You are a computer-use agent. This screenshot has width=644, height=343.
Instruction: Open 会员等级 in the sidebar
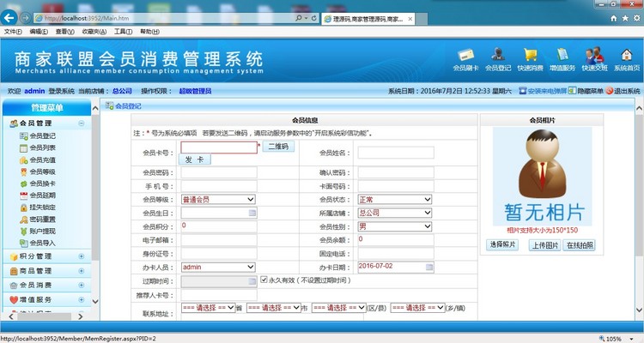click(x=38, y=171)
